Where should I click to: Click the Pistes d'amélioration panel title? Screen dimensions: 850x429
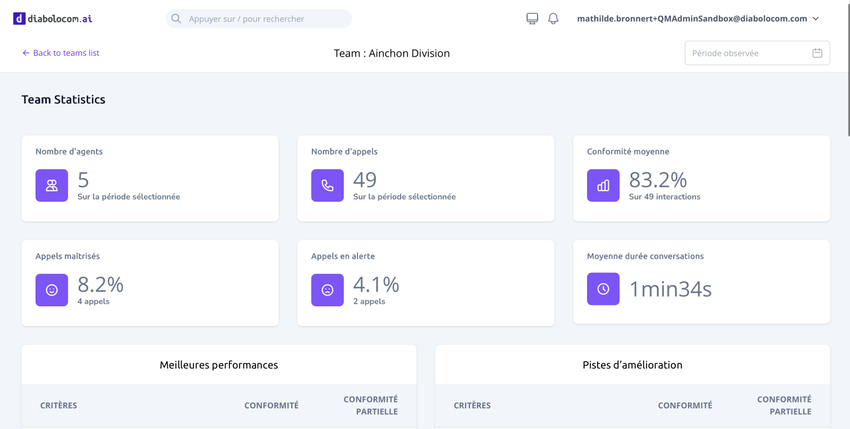coord(632,365)
